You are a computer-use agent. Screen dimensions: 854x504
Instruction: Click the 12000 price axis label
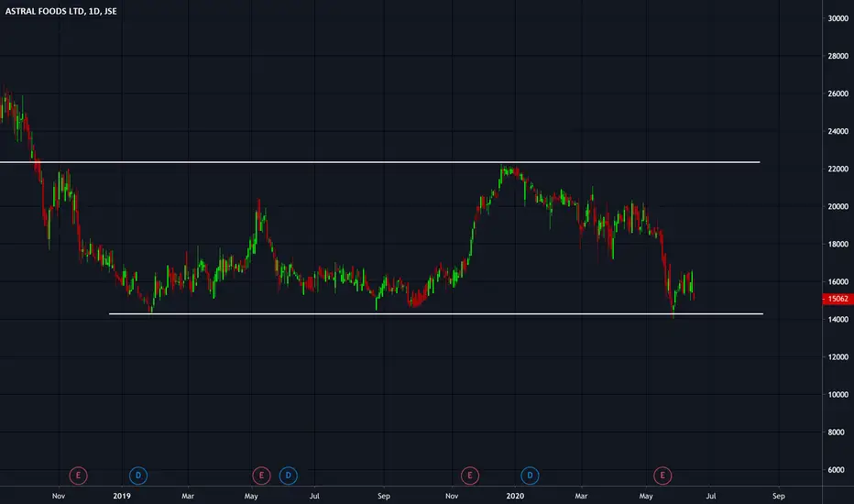point(838,356)
